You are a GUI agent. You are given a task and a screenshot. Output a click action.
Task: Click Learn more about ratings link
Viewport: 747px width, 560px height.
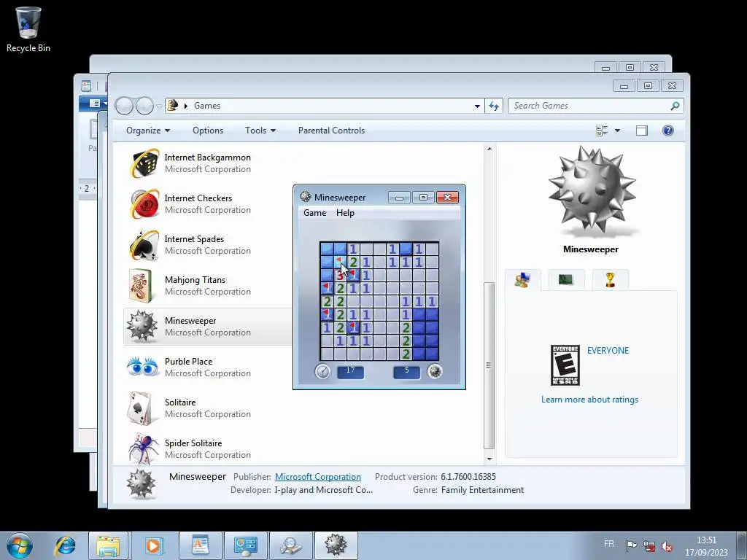[x=589, y=400]
